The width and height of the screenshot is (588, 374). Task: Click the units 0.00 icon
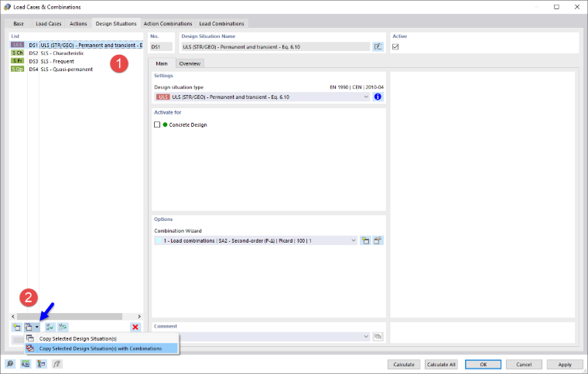click(26, 363)
